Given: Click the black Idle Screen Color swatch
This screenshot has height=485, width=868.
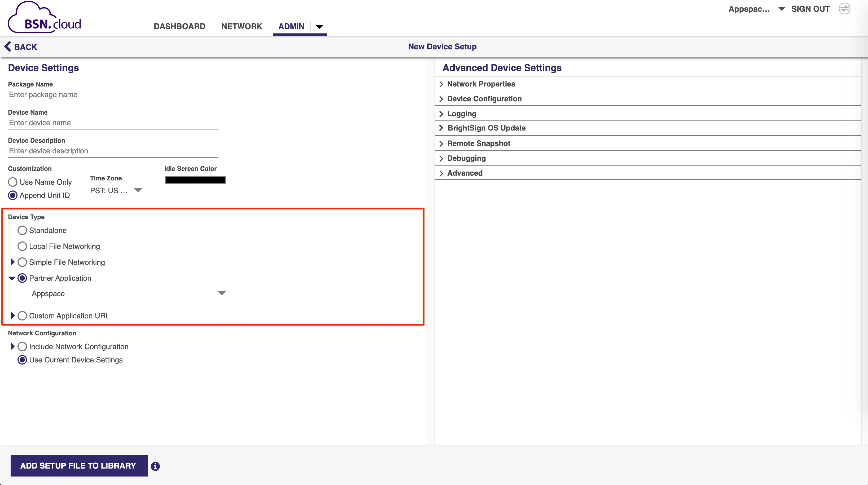Looking at the screenshot, I should tap(195, 180).
